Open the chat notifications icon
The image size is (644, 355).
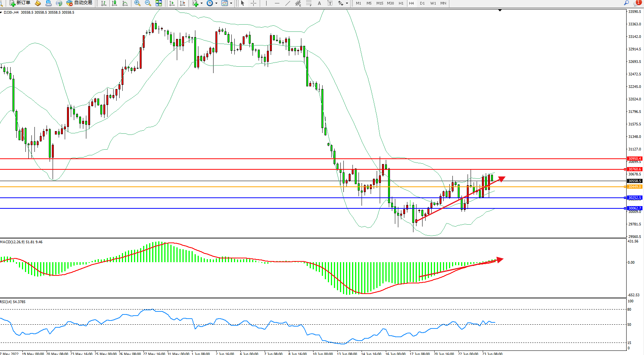coord(637,3)
